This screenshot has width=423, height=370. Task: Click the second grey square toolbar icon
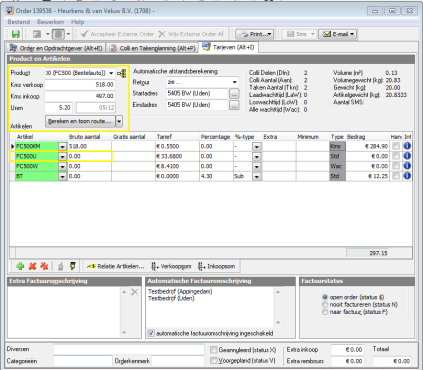[59, 34]
